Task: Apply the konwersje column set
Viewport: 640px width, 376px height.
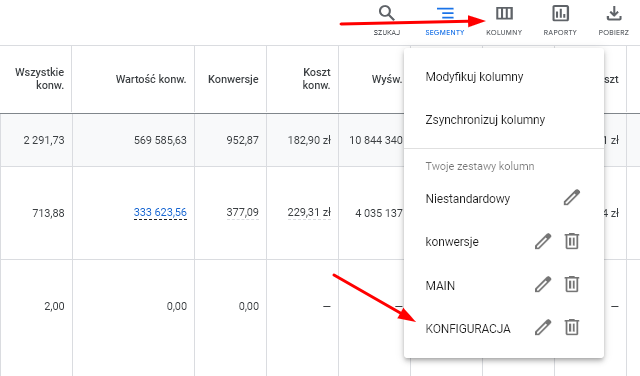Action: point(452,242)
